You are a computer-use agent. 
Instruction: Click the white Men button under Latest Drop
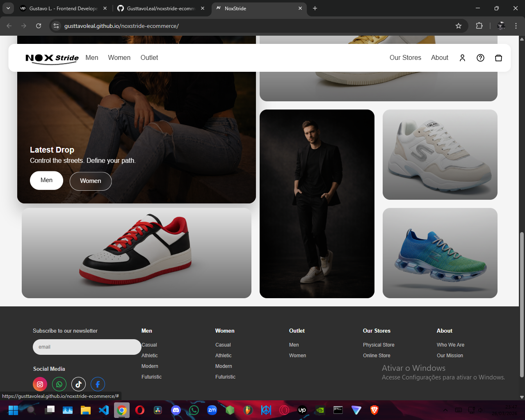point(46,180)
